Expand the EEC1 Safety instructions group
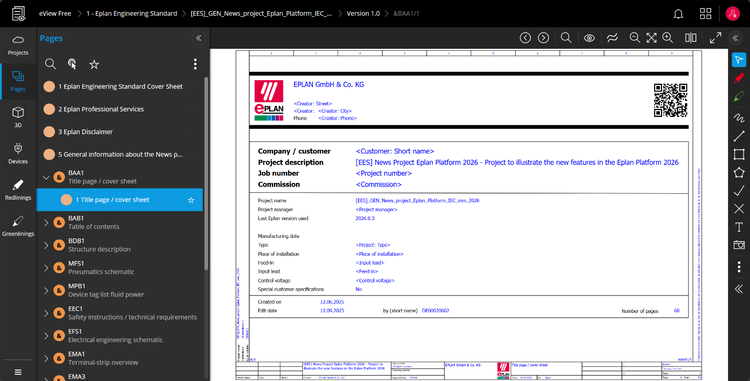The image size is (750, 381). tap(46, 313)
